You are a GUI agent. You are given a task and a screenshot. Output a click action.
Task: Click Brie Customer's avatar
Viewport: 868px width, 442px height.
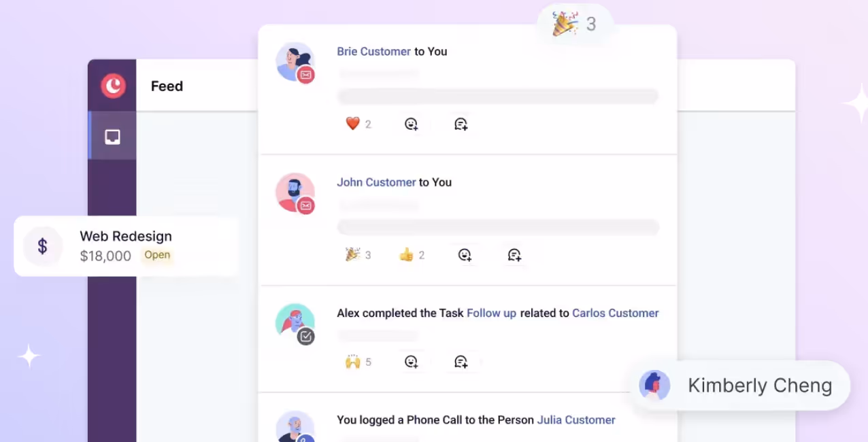pyautogui.click(x=295, y=62)
